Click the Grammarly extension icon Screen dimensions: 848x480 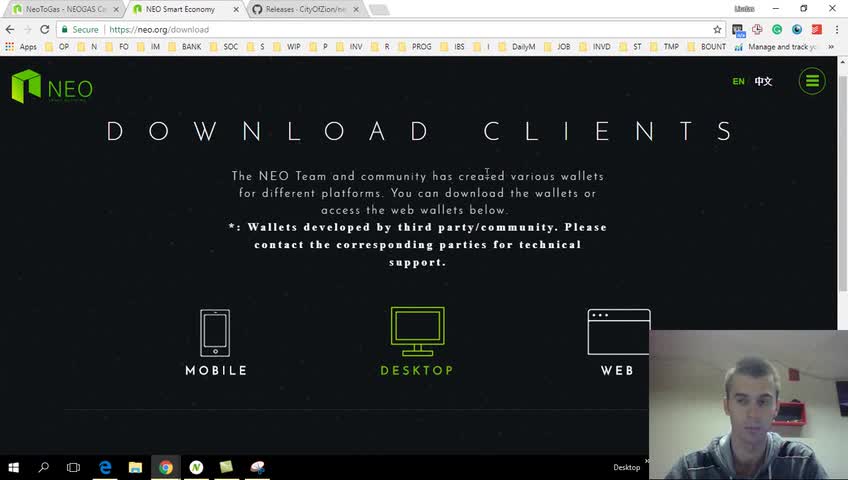pos(777,30)
